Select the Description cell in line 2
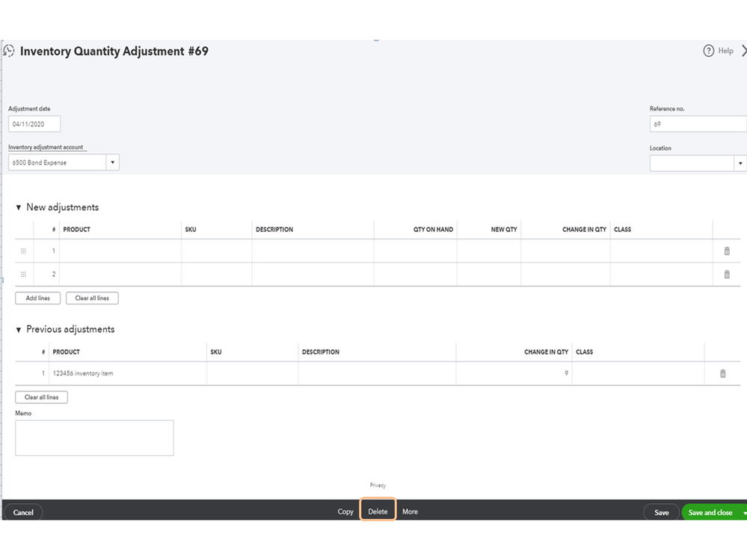 [313, 274]
